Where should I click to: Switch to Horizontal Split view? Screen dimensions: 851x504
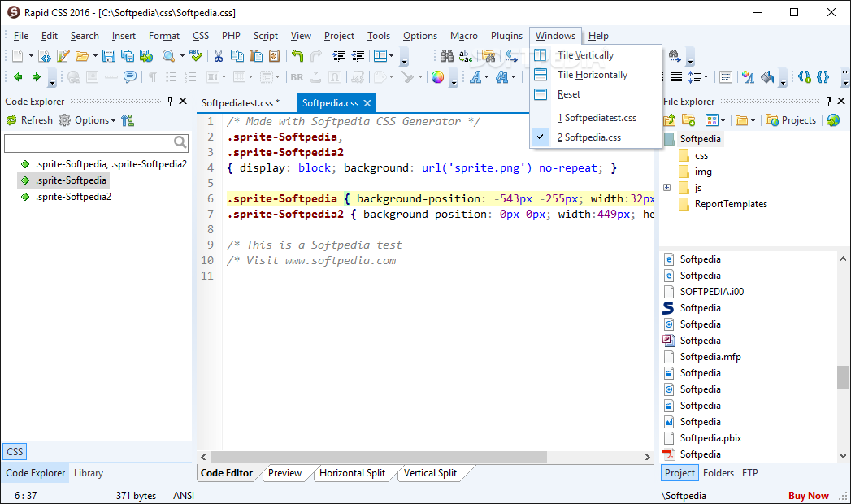tap(352, 473)
